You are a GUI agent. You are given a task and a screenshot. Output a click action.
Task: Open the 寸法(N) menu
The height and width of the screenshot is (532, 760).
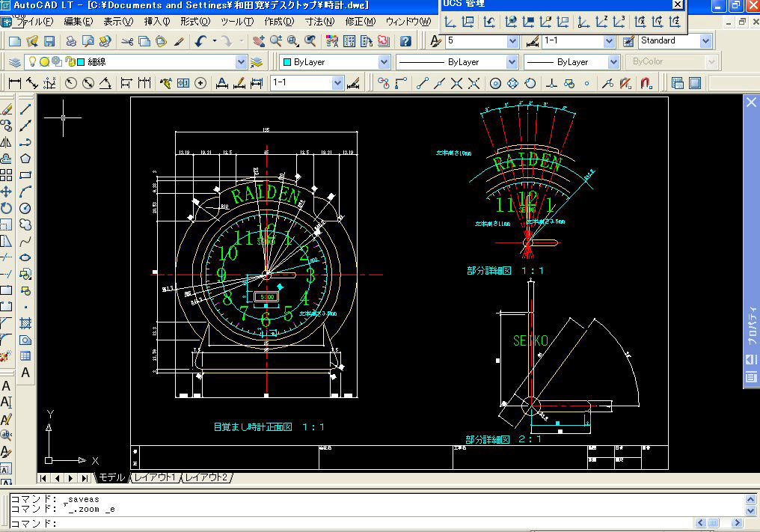(x=320, y=22)
